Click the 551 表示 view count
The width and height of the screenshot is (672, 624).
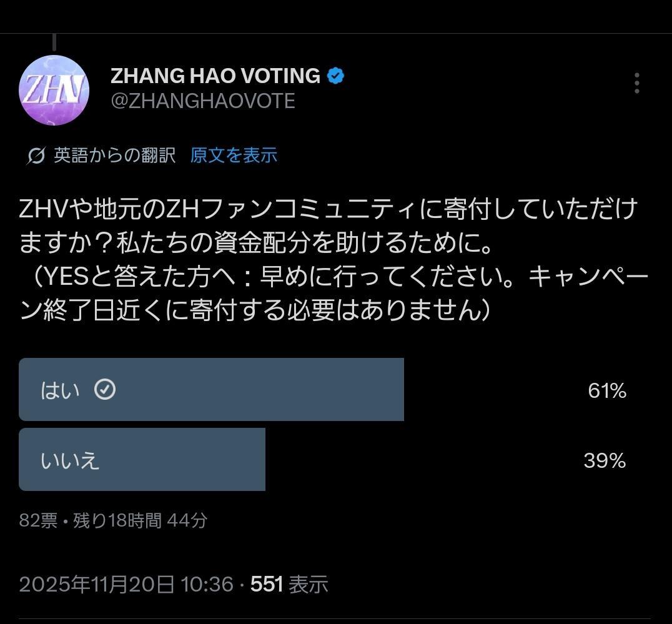pyautogui.click(x=289, y=585)
